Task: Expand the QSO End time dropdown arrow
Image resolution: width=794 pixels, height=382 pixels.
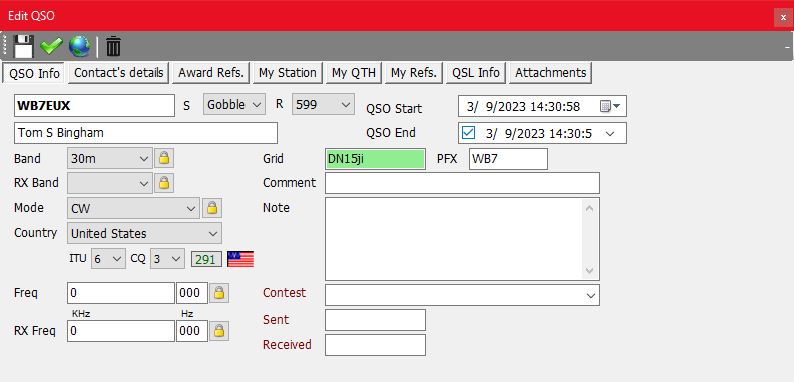Action: tap(610, 133)
